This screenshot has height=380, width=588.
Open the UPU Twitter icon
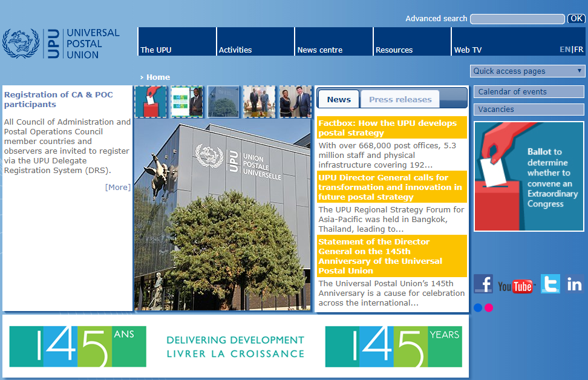(550, 284)
